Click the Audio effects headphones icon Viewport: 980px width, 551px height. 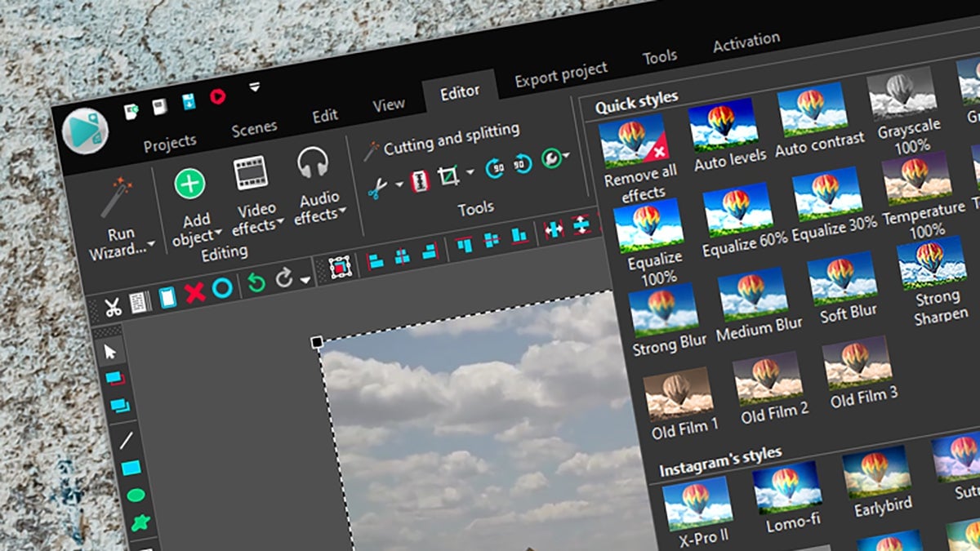click(x=313, y=163)
